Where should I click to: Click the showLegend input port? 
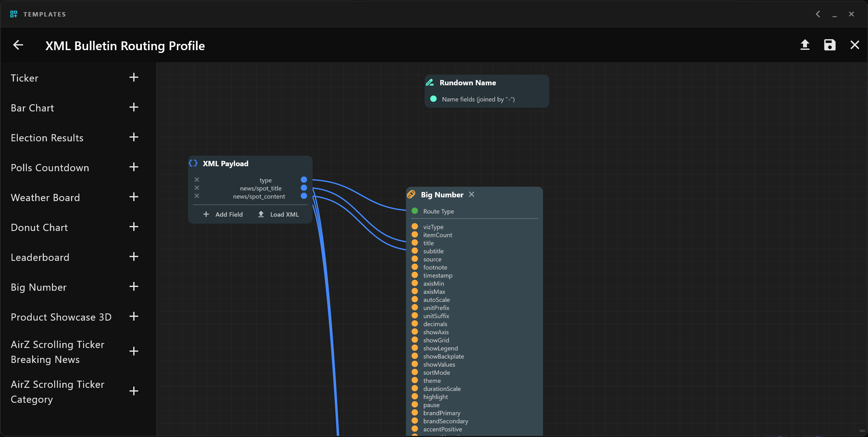point(415,348)
